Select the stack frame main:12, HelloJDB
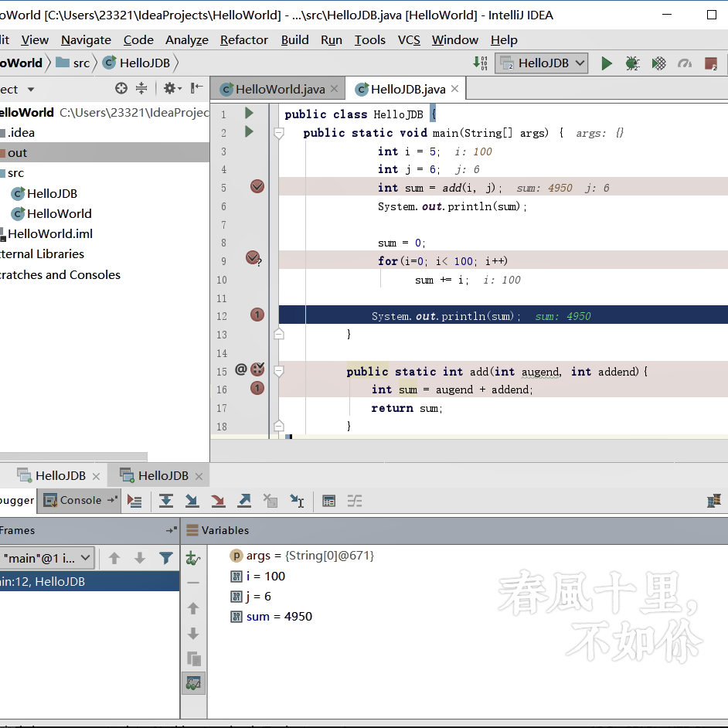 click(90, 581)
